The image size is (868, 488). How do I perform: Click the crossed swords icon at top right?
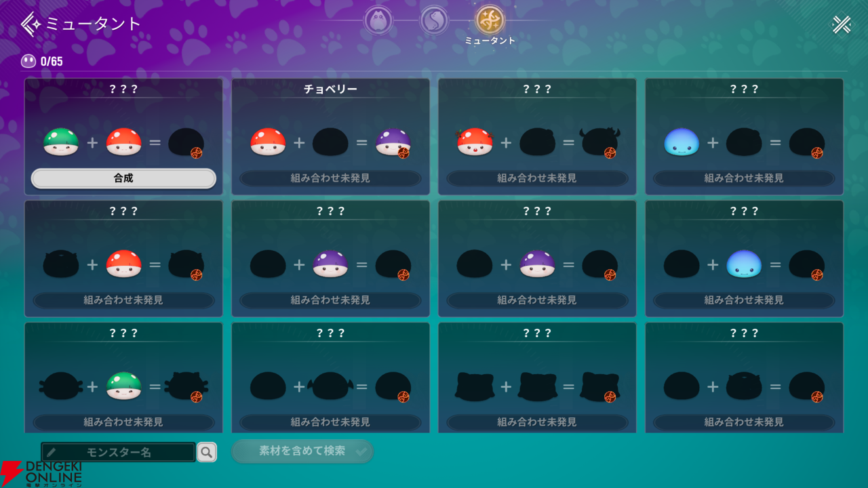click(x=842, y=24)
